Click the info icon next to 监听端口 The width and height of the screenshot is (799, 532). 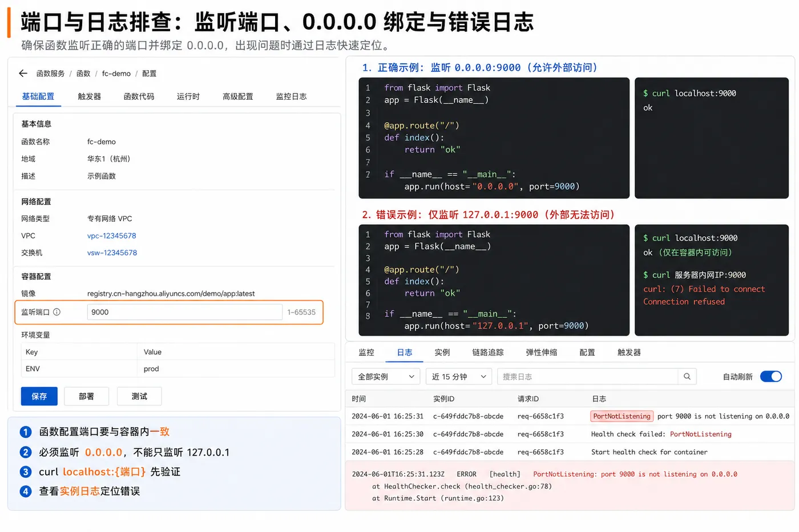pyautogui.click(x=57, y=312)
